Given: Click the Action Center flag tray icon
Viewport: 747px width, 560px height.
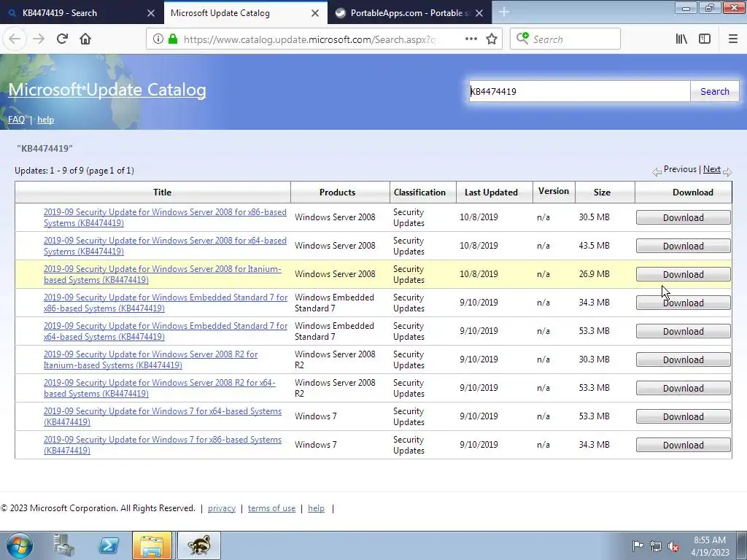Looking at the screenshot, I should point(638,546).
